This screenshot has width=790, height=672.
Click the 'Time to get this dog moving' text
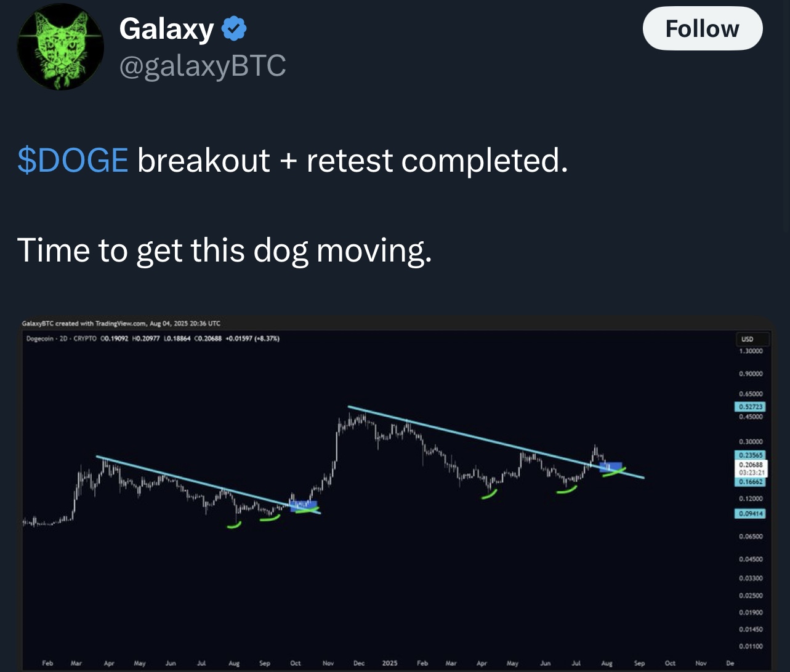(x=225, y=250)
